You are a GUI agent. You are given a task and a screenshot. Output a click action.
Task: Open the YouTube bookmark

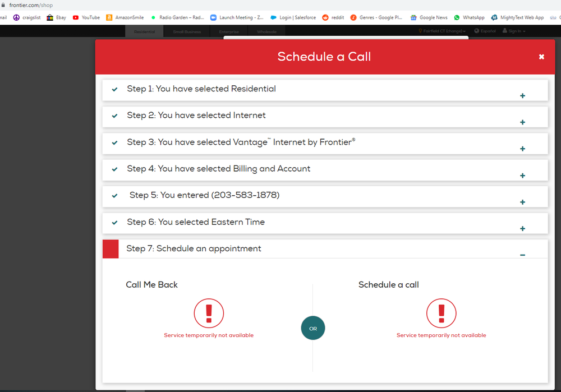pyautogui.click(x=86, y=17)
